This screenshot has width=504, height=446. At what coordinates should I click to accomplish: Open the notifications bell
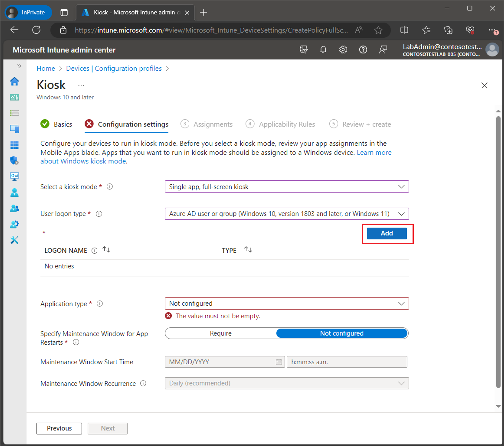(x=323, y=50)
